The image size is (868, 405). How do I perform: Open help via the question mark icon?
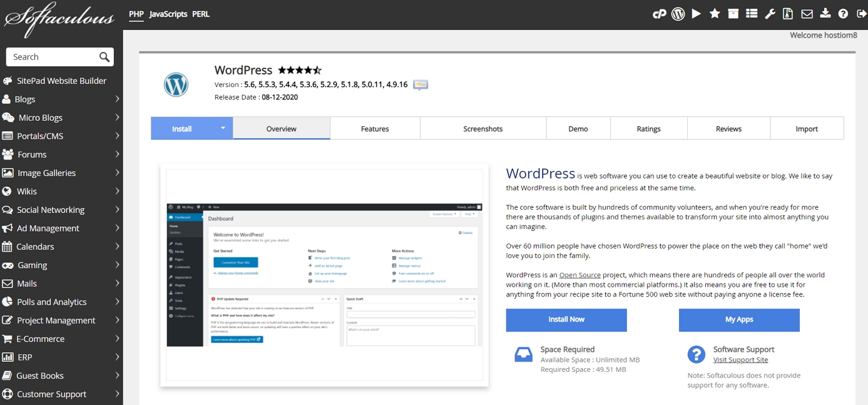pyautogui.click(x=843, y=13)
